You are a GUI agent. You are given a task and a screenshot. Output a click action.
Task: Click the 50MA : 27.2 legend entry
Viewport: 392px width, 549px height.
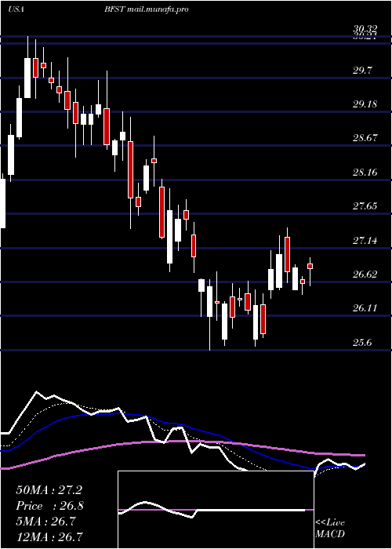click(x=49, y=490)
